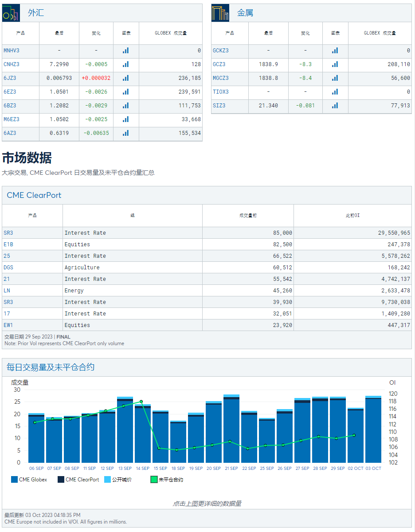The height and width of the screenshot is (532, 415).
Task: Click the 成交量前 column header
Action: pos(248,216)
